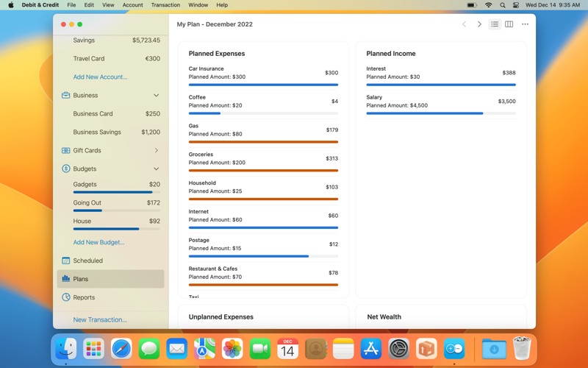Click the Budgets dollar icon
Screen dimensions: 588x368
(x=65, y=169)
